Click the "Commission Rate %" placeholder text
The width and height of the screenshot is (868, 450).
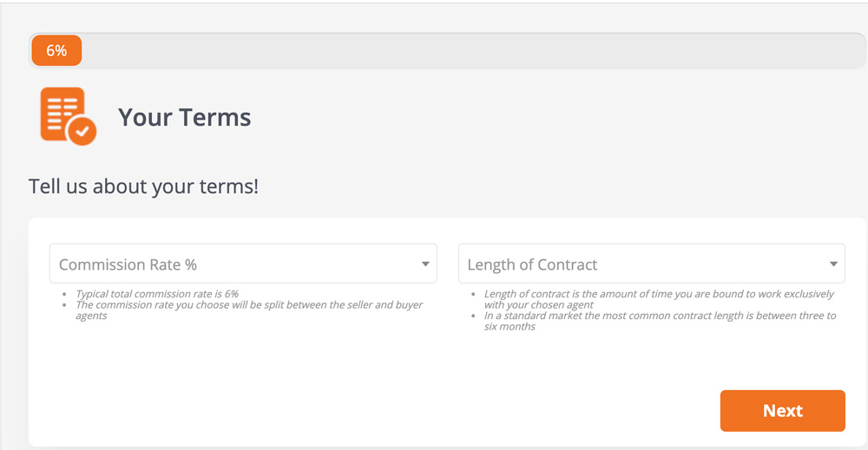tap(128, 264)
